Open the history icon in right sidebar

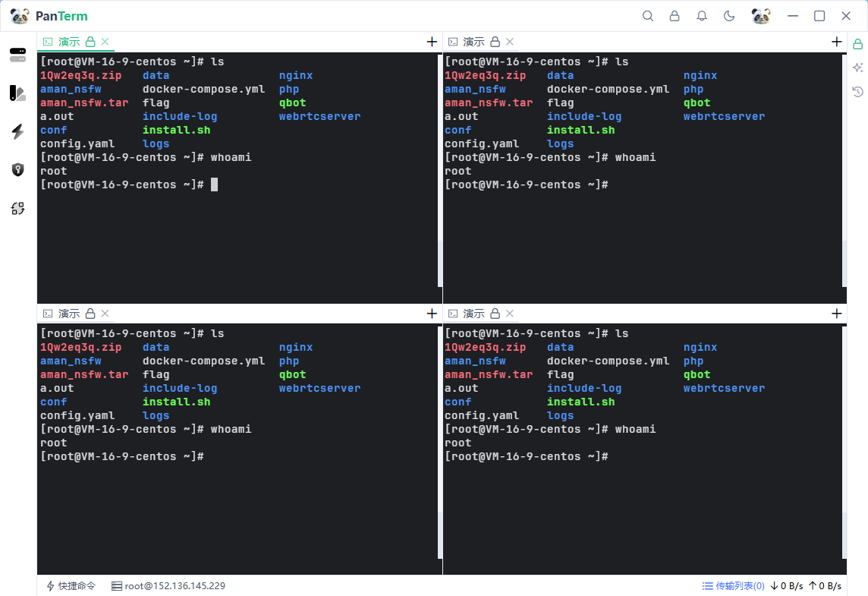point(858,92)
